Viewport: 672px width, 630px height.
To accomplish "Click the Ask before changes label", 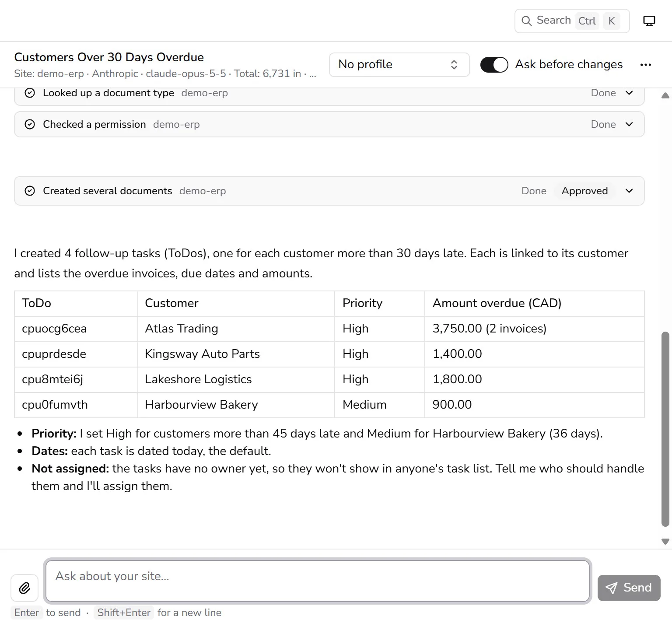I will (569, 64).
